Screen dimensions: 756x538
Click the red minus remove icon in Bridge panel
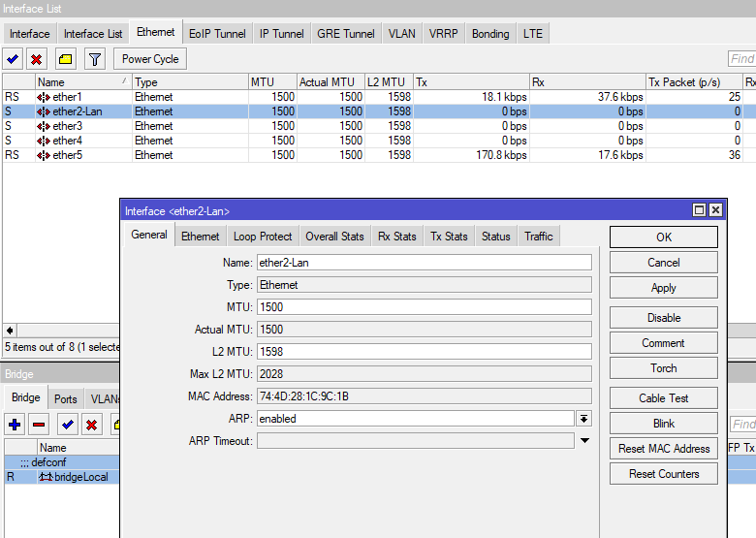coord(39,425)
